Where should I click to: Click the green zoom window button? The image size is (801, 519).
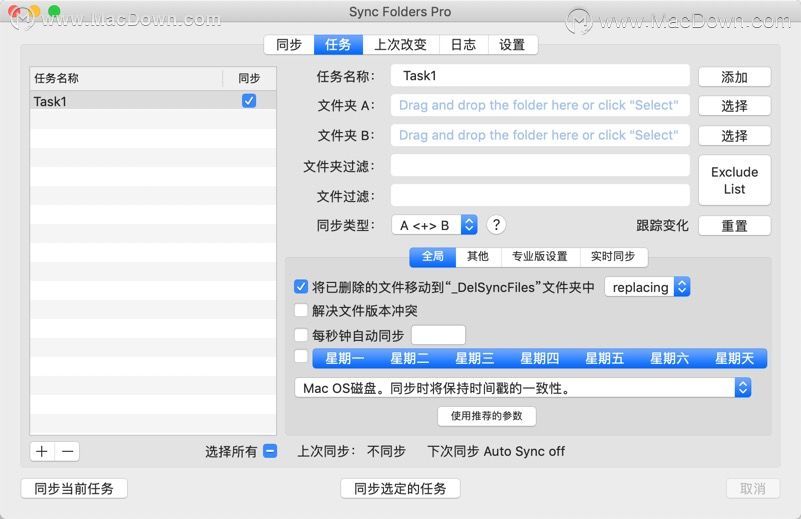(x=54, y=11)
